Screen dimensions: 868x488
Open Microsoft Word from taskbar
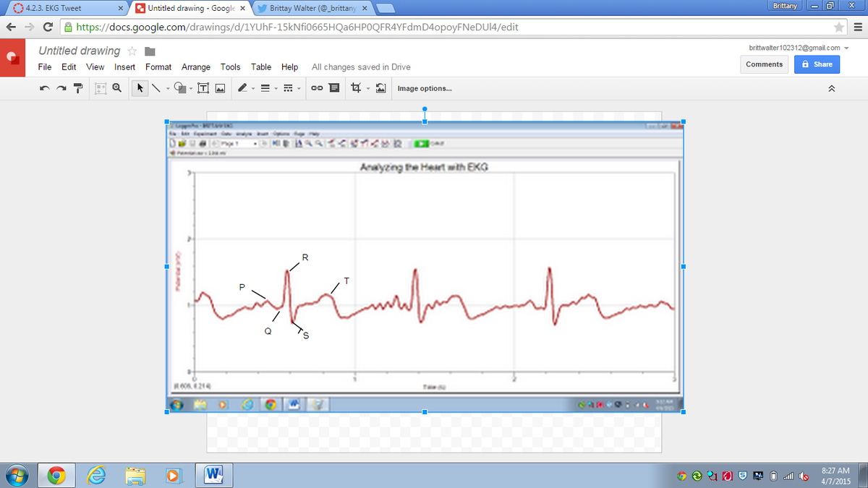coord(213,475)
